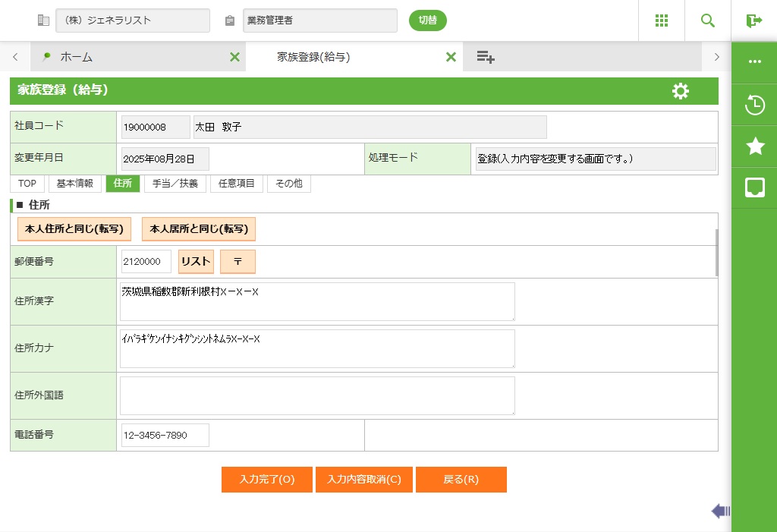This screenshot has width=777, height=532.
Task: Switch to the 基本情報 tab
Action: click(x=75, y=184)
